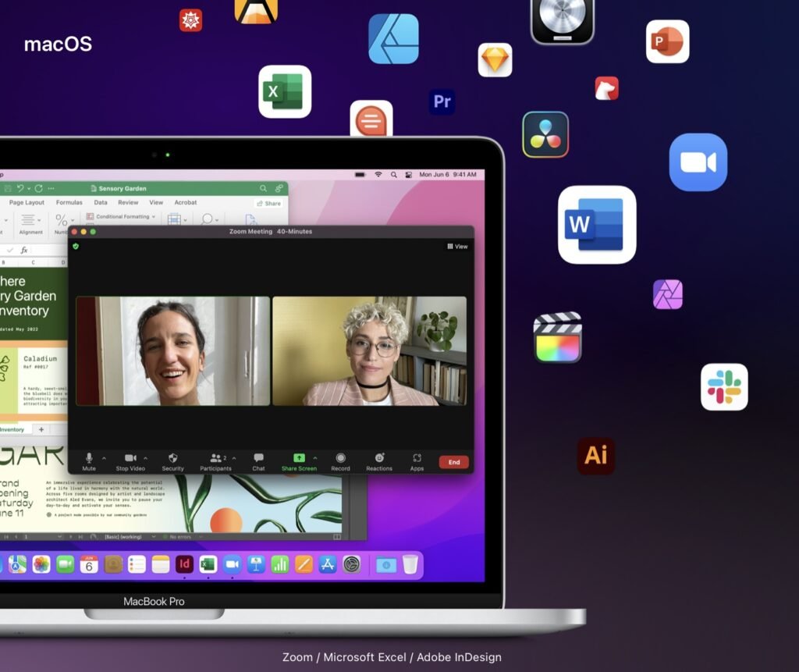Open the Chat panel in Zoom
The image size is (799, 672).
[x=258, y=461]
